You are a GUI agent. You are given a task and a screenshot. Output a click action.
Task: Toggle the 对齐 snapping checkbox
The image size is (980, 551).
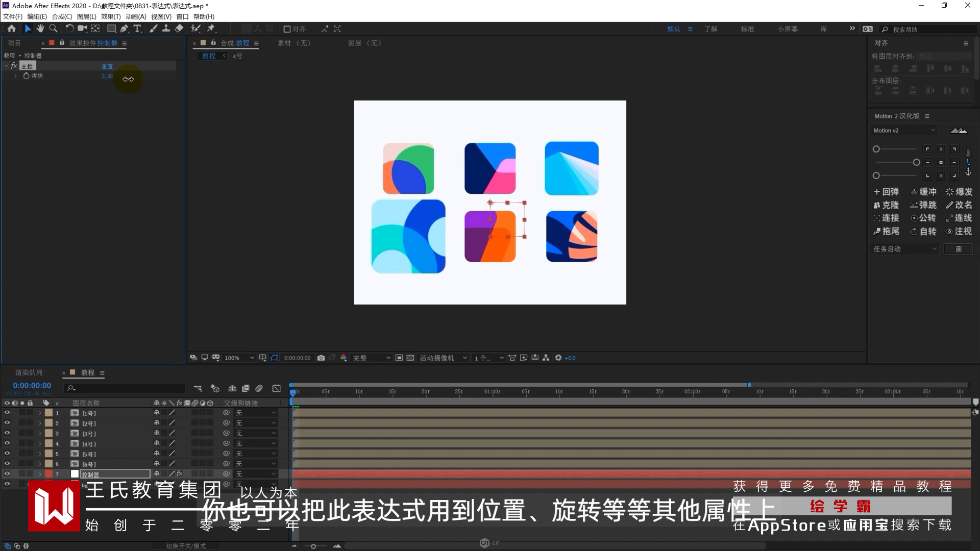[287, 29]
